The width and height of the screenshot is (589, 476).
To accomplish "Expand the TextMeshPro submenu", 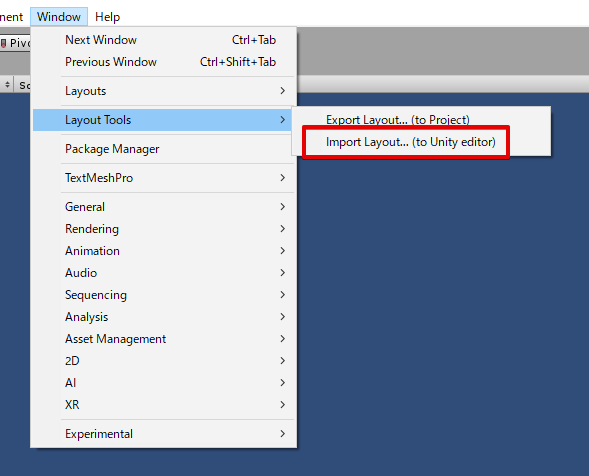I will point(163,178).
